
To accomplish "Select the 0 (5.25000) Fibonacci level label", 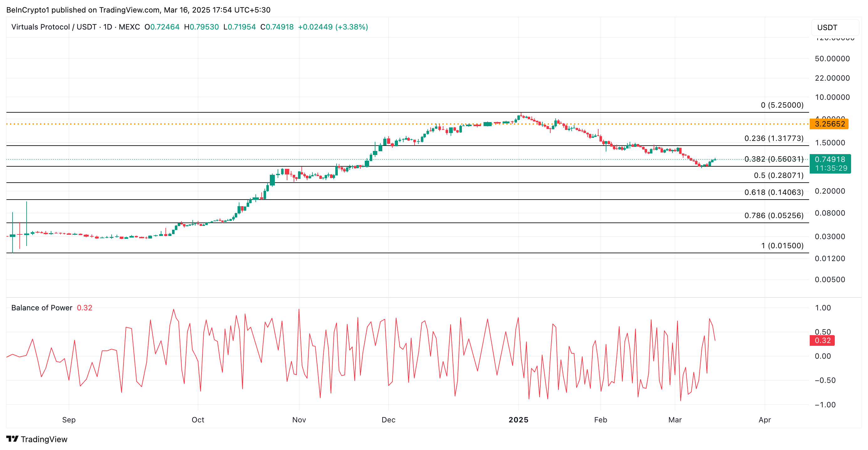I will [x=782, y=105].
